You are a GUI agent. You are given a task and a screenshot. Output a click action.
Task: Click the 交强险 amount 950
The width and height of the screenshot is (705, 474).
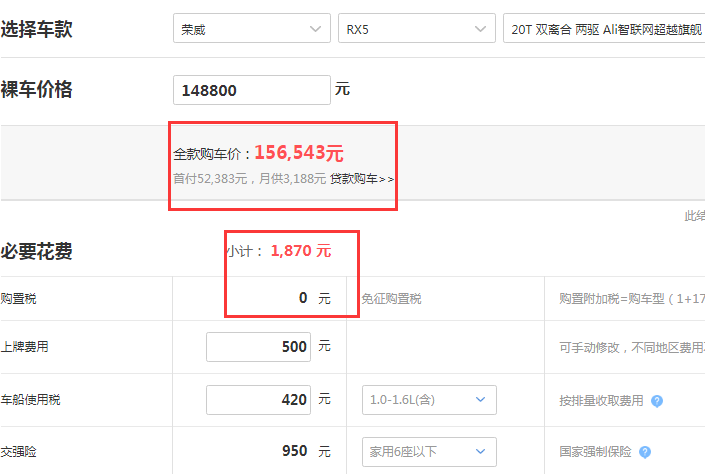(294, 451)
